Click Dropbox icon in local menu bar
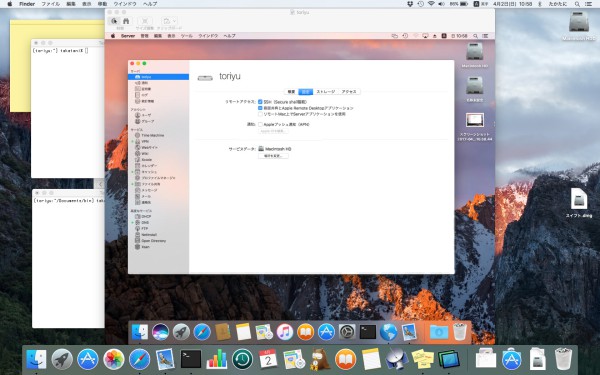The image size is (600, 375). coord(410,4)
